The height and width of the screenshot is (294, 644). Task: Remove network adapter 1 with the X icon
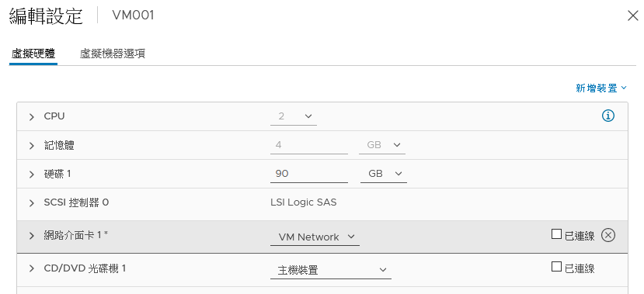608,235
